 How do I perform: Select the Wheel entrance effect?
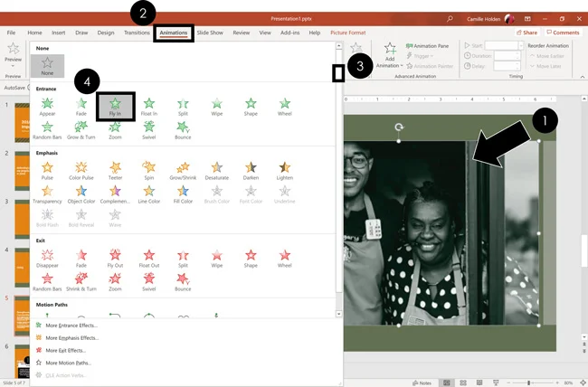(285, 107)
